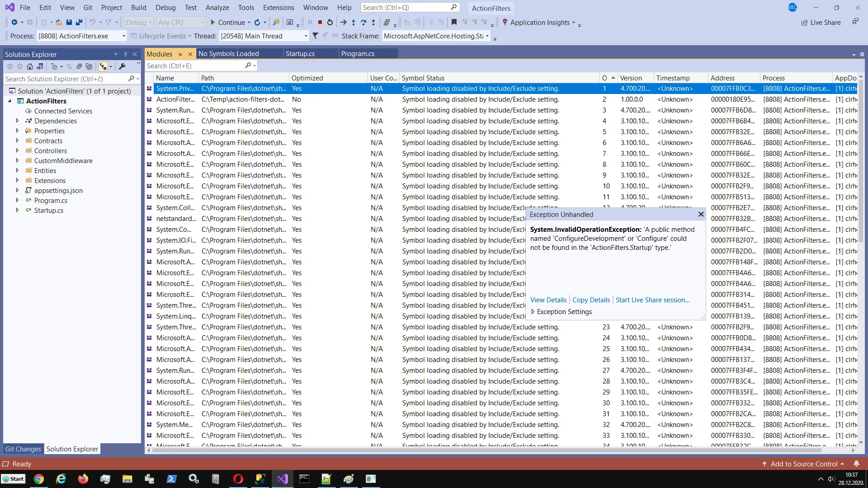The width and height of the screenshot is (868, 488).
Task: Click the Home icon in Solution Explorer
Action: pos(30,66)
